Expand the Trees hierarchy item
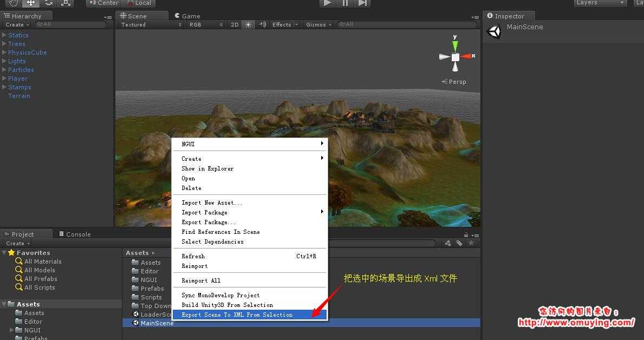 [4, 43]
